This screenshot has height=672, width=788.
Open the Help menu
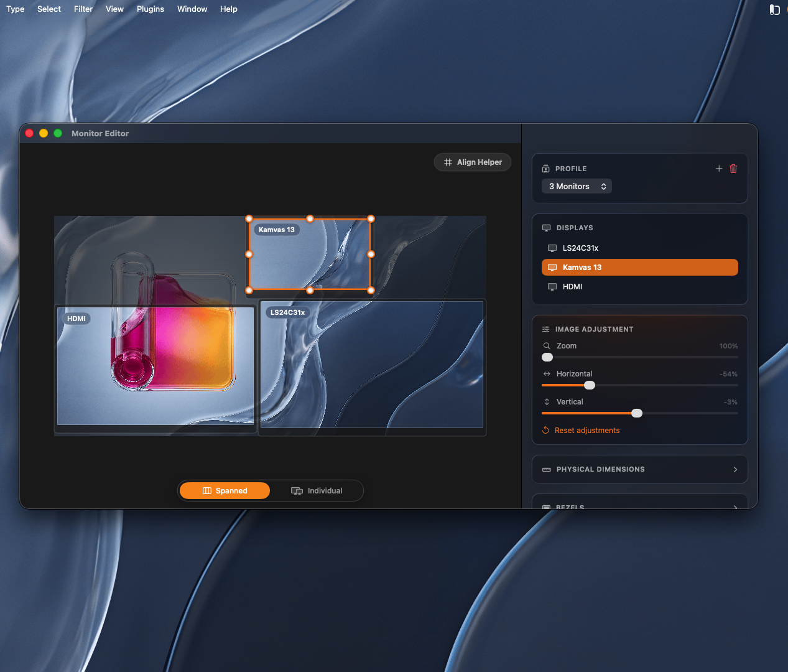pos(229,9)
